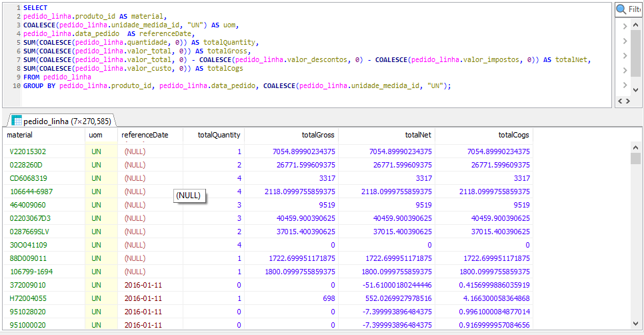This screenshot has height=335, width=644.
Task: Click the helper panel scroll-right arrow
Action: coord(627,101)
